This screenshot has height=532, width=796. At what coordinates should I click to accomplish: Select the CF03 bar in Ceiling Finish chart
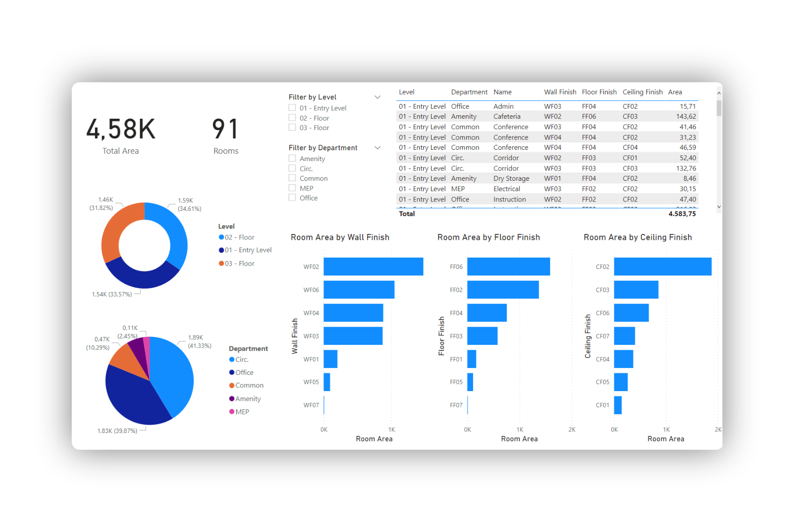(636, 290)
